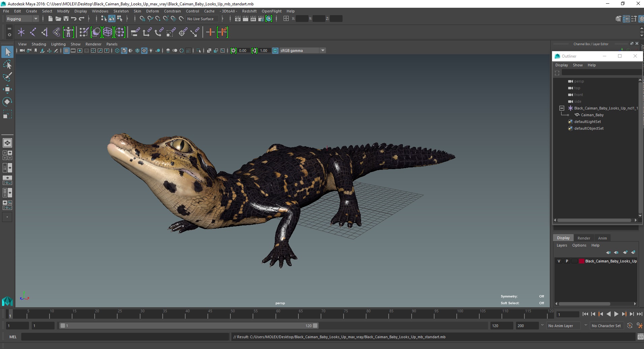
Task: Open the Script Editor icon at bottom right
Action: click(640, 337)
